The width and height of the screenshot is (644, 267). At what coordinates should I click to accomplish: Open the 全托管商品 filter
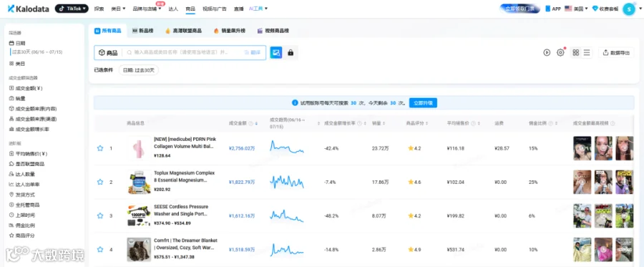pos(24,205)
